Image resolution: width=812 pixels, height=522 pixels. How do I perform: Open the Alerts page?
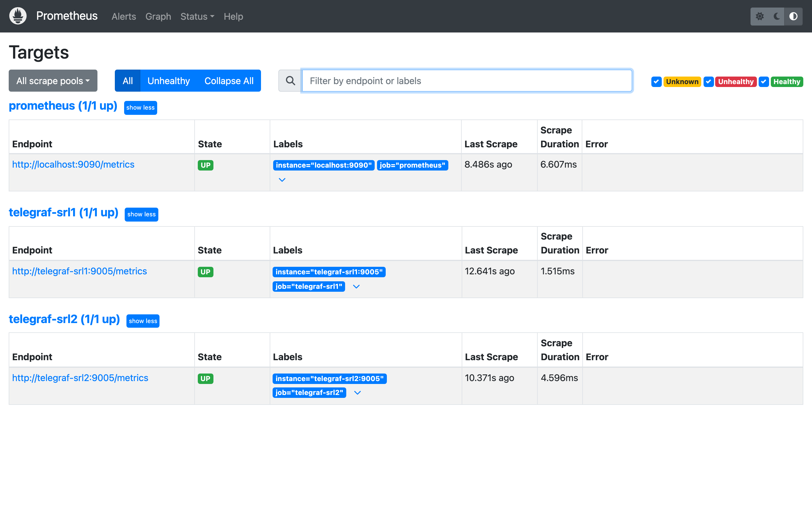click(124, 16)
